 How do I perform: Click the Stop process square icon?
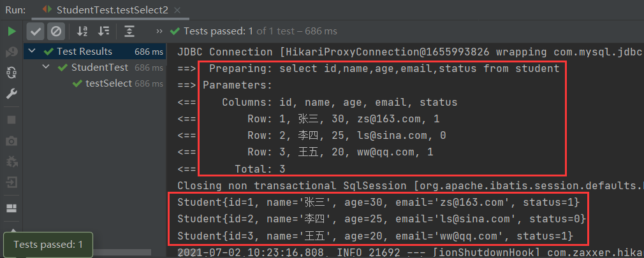tap(11, 120)
